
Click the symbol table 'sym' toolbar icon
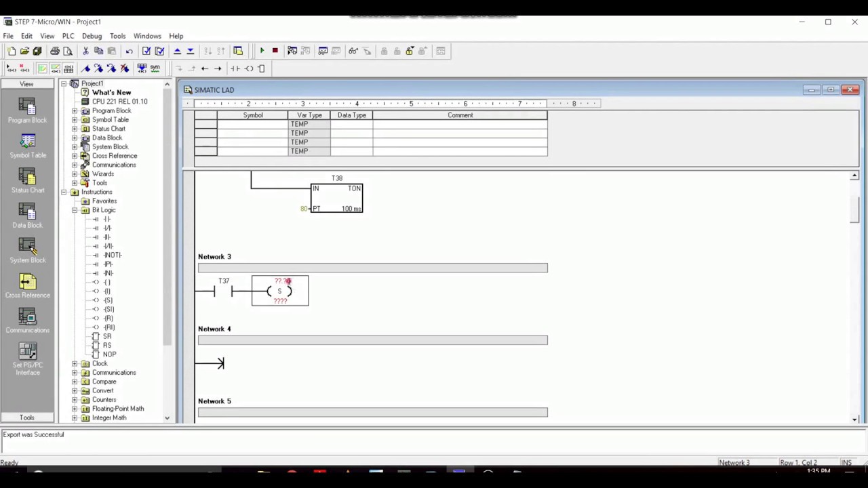pyautogui.click(x=155, y=68)
